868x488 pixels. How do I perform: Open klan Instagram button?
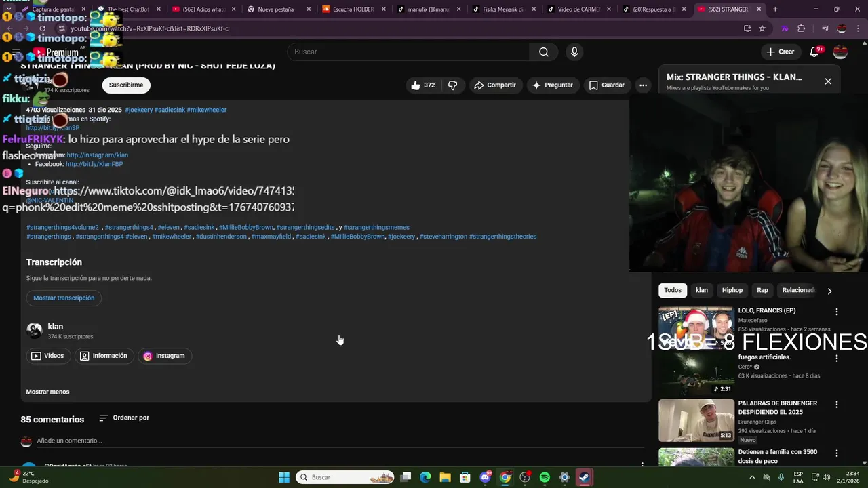coord(165,356)
